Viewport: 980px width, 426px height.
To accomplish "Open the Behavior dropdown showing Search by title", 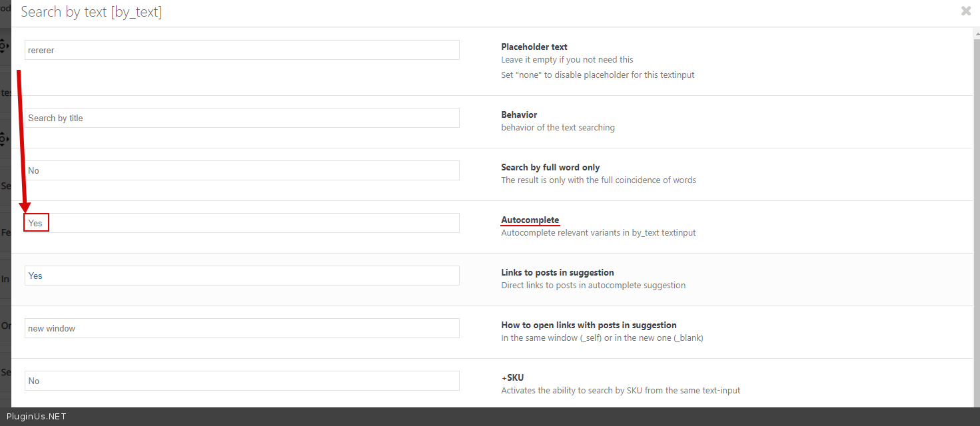I will (242, 118).
